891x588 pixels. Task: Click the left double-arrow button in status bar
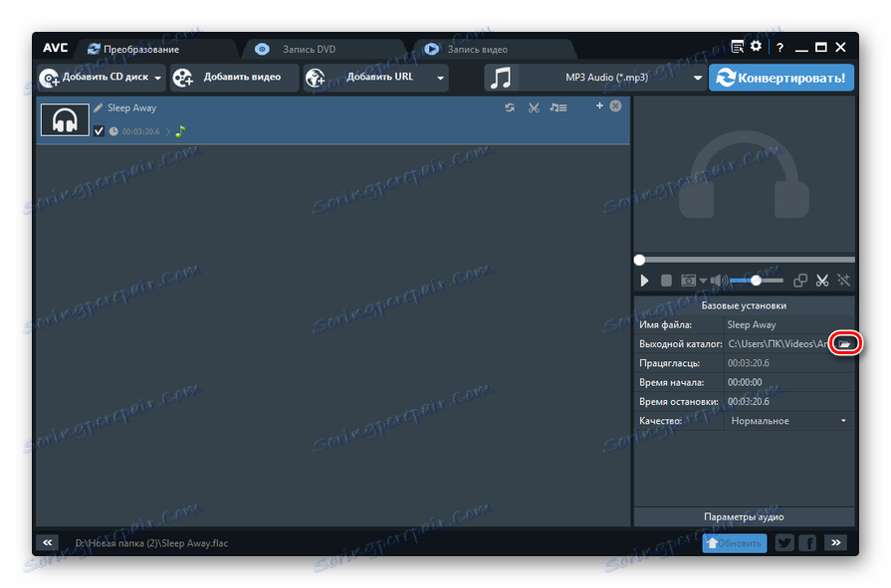48,542
